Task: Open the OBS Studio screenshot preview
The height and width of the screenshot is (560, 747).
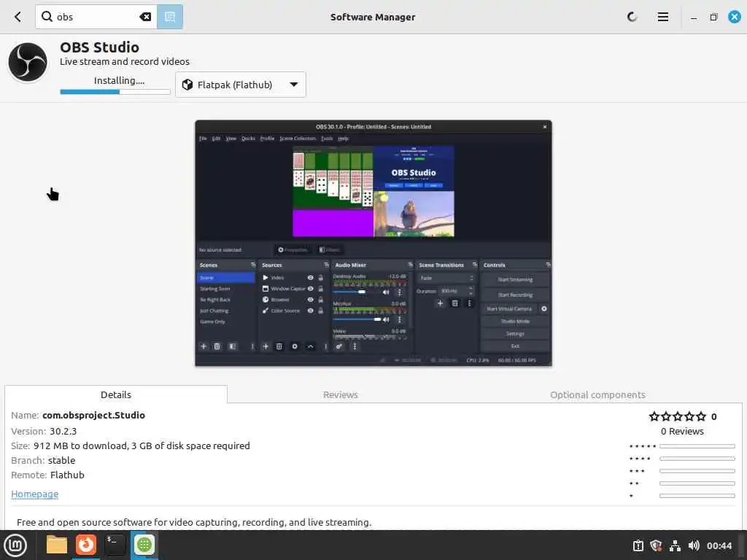Action: 373,243
